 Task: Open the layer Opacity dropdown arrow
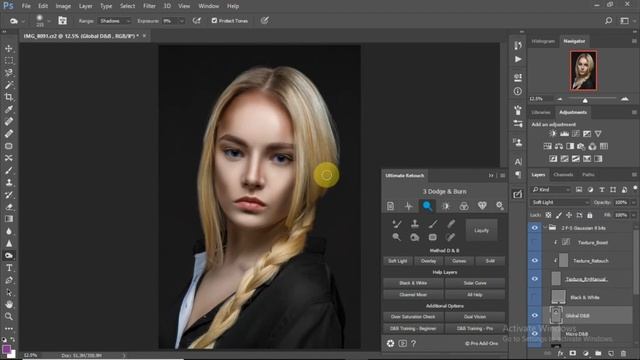(x=633, y=202)
